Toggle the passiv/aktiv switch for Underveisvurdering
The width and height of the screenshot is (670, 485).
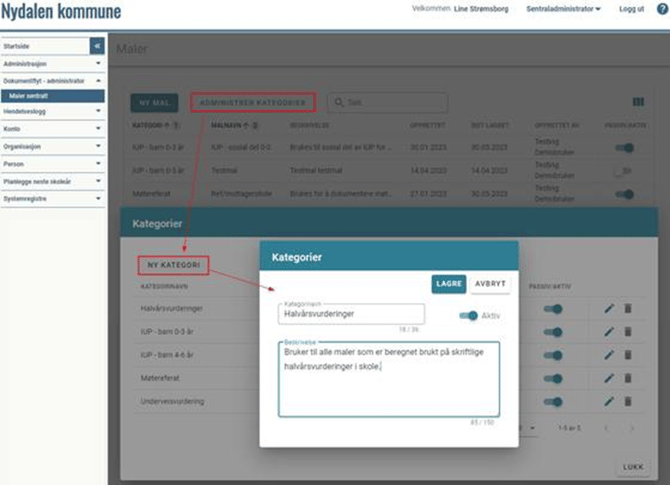pos(552,401)
